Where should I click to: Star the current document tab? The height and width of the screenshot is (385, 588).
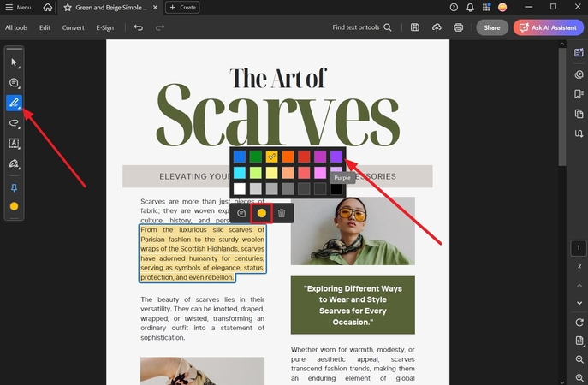tap(68, 8)
